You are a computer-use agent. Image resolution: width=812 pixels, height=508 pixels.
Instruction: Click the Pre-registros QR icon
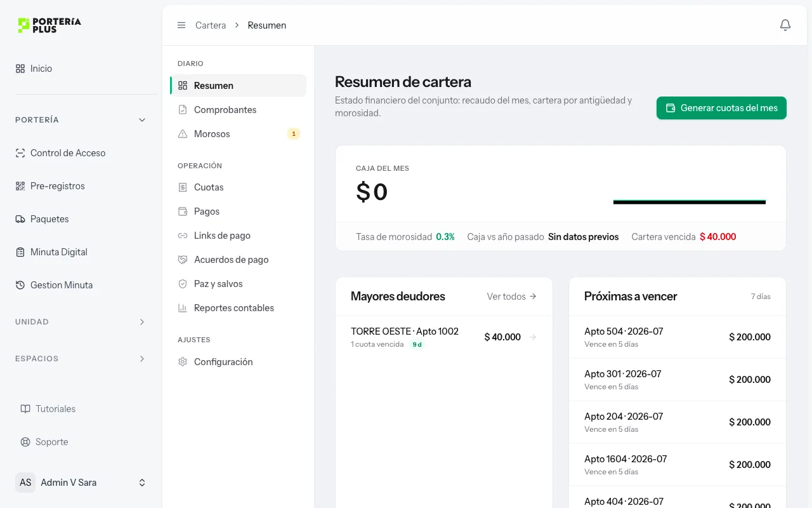click(20, 186)
